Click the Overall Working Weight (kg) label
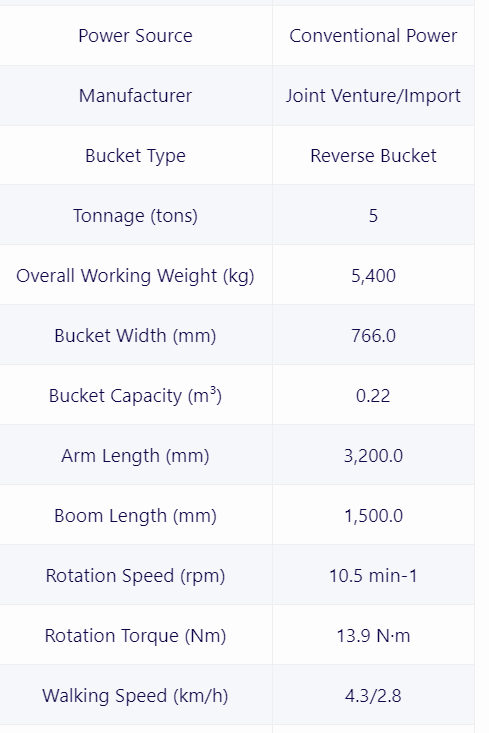 point(135,276)
